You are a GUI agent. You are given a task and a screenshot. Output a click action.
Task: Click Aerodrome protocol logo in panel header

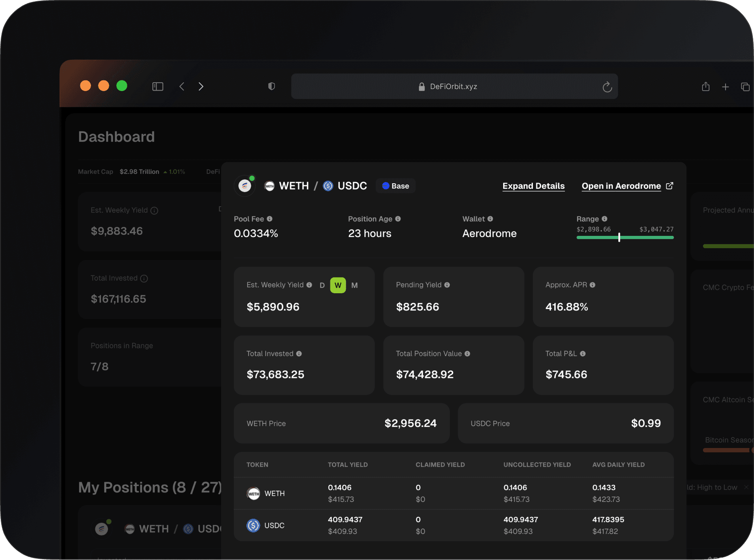click(x=245, y=186)
